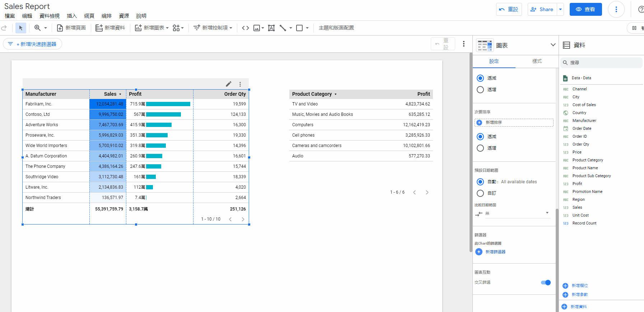Click 新增快速篩選器 add quick filter
The width and height of the screenshot is (644, 312).
(33, 44)
